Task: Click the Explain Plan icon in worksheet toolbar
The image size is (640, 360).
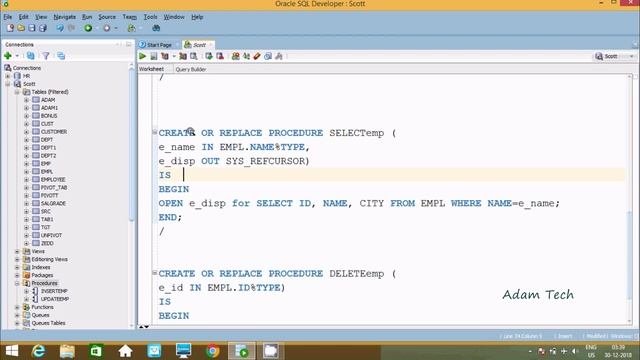Action: [x=165, y=56]
